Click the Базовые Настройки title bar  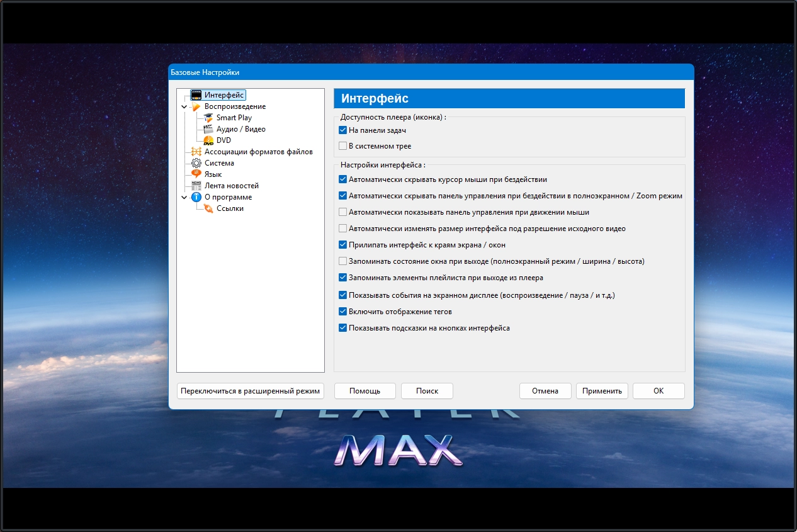[x=431, y=72]
